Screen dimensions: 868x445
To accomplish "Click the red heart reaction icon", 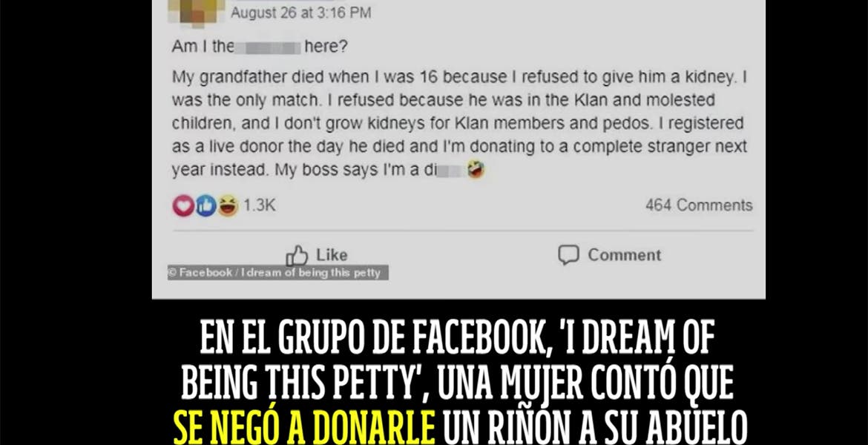I will [183, 206].
